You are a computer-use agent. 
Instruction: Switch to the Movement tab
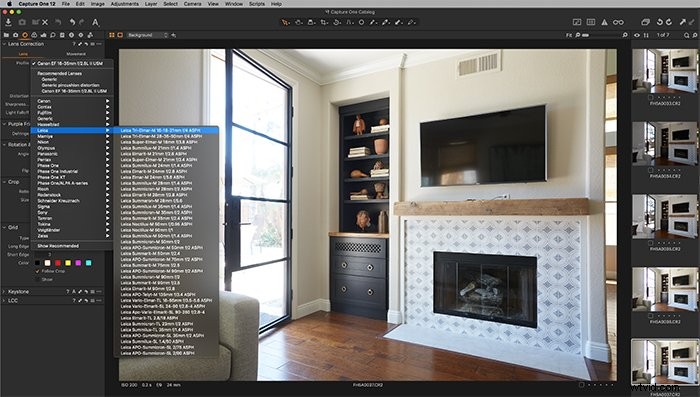pos(76,54)
